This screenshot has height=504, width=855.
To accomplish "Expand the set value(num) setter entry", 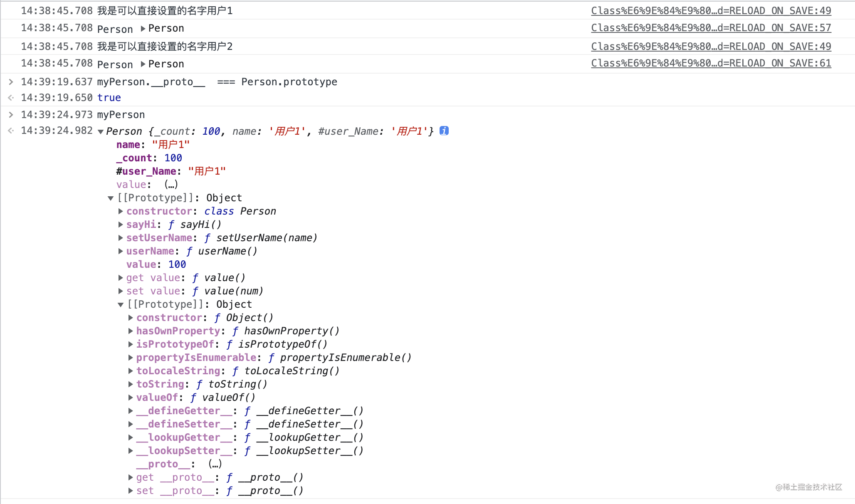I will (x=121, y=291).
